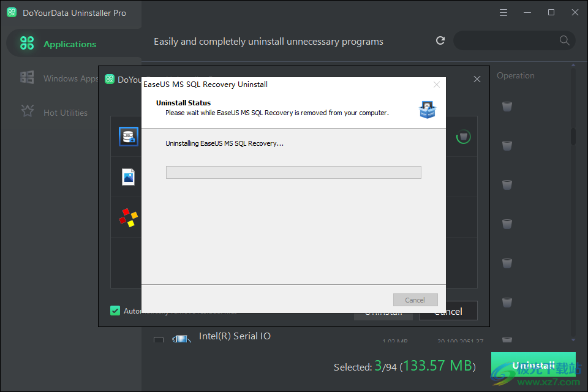The width and height of the screenshot is (588, 392).
Task: Click the EaseUS uninstaller box icon
Action: (427, 110)
